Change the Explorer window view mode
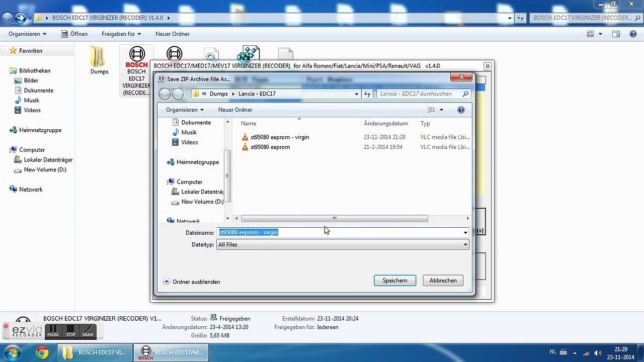 point(591,34)
